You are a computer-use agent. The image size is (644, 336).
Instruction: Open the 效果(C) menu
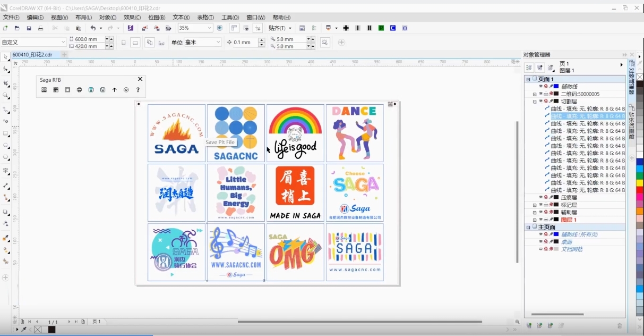point(132,18)
